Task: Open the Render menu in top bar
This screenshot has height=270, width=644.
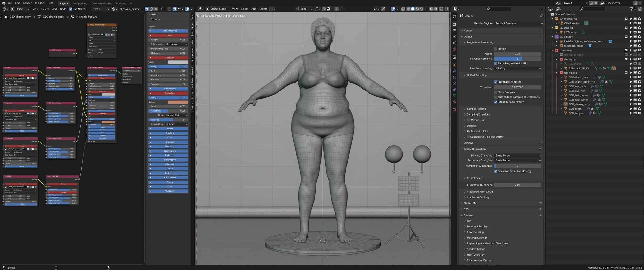Action: pos(27,3)
